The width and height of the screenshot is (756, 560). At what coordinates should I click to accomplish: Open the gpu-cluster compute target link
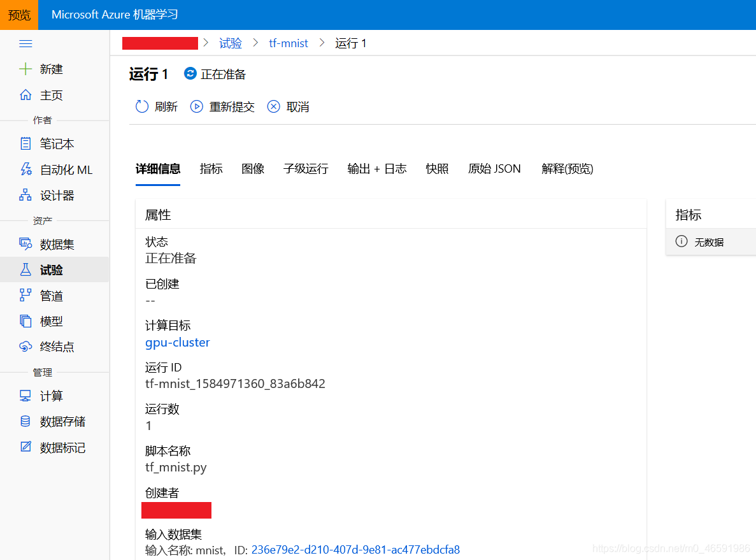tap(178, 343)
